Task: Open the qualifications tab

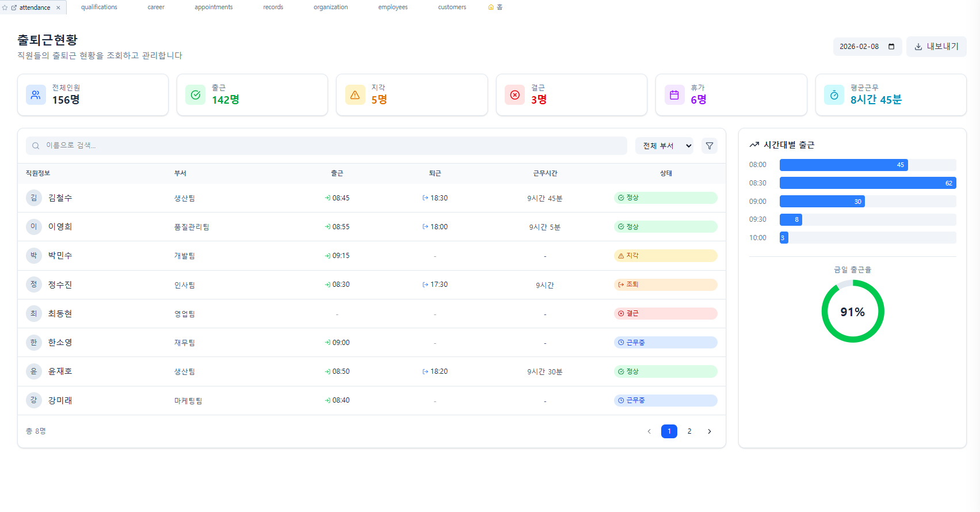Action: click(99, 7)
